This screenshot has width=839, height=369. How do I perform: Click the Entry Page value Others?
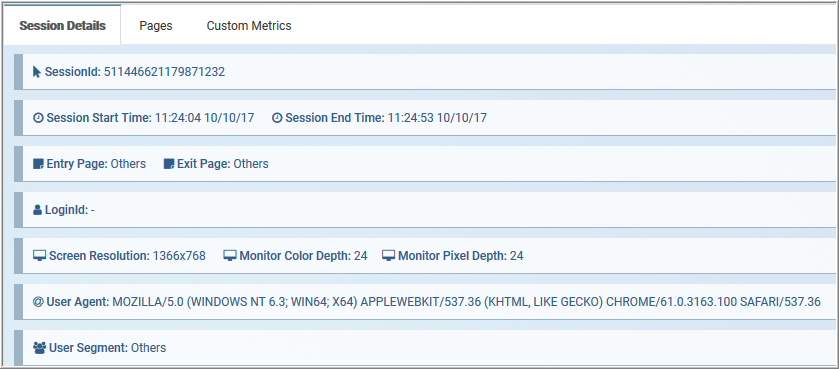(128, 164)
